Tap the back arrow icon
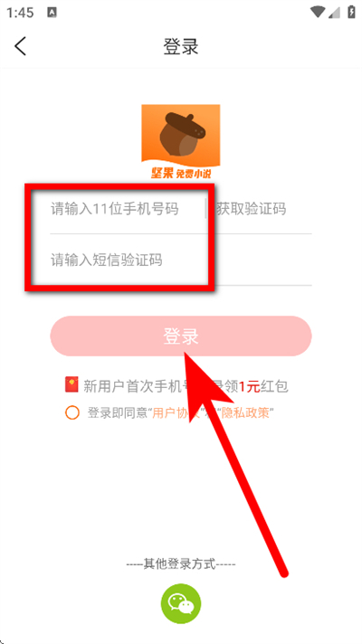The height and width of the screenshot is (644, 362). [x=20, y=45]
